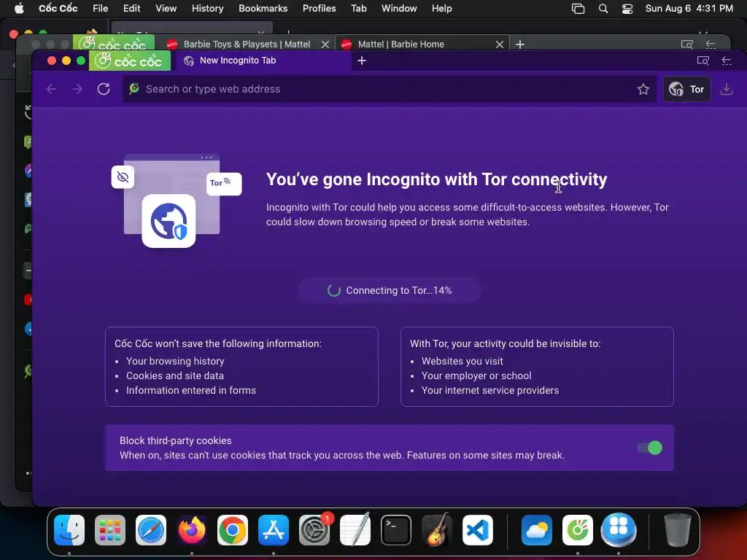This screenshot has height=560, width=747.
Task: Open Control Center in the menu bar
Action: click(x=627, y=8)
